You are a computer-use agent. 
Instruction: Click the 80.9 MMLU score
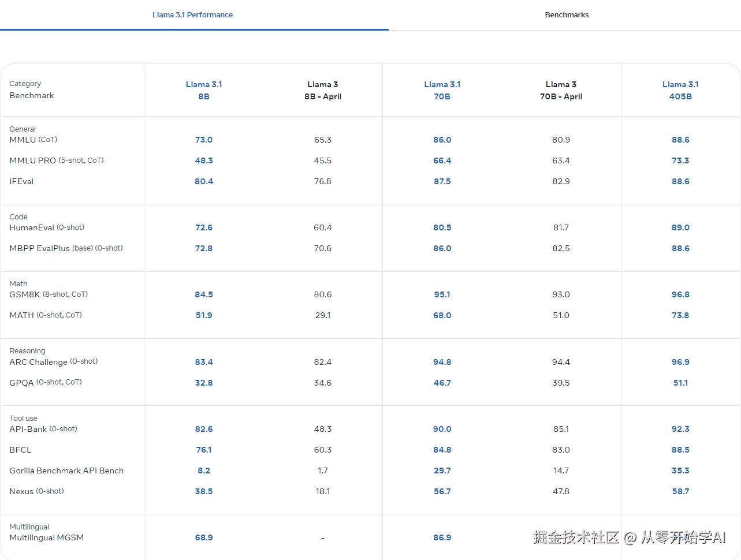pos(561,140)
